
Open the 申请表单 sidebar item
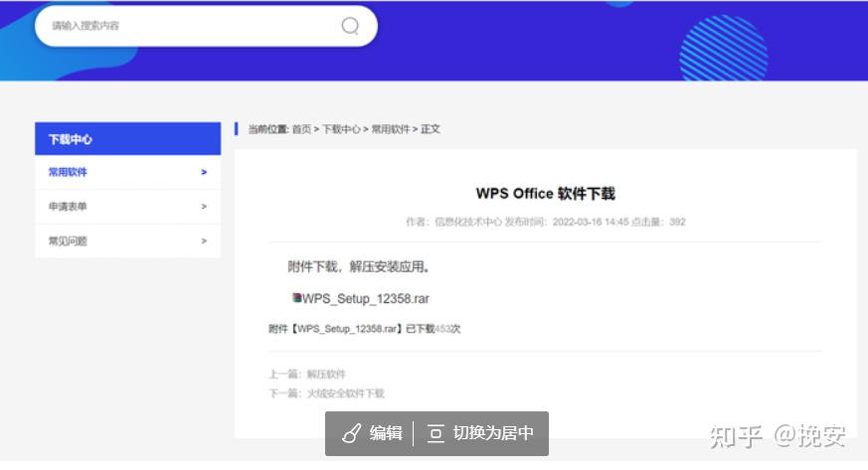click(x=128, y=207)
